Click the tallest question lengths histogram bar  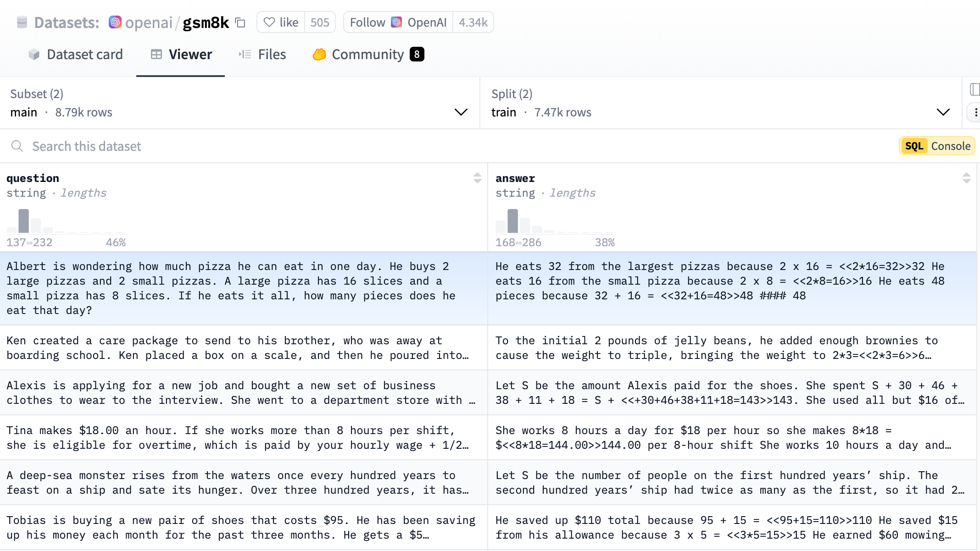point(24,221)
